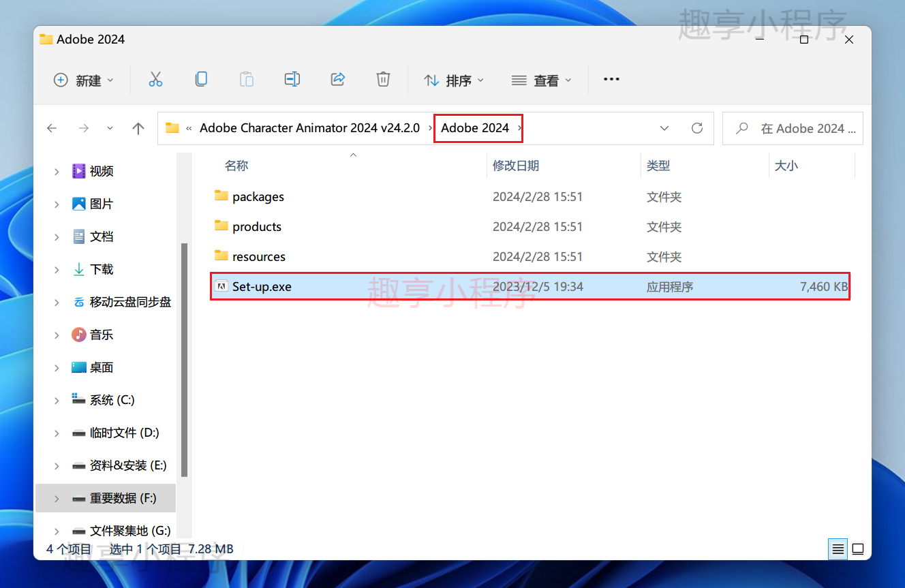
Task: Open recent locations chevron beside forward arrow
Action: tap(110, 128)
